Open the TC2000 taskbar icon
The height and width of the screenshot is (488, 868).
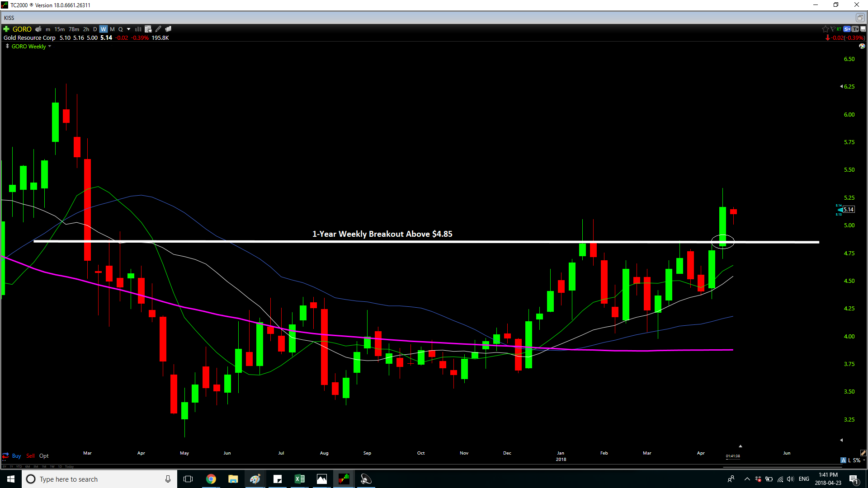point(344,479)
